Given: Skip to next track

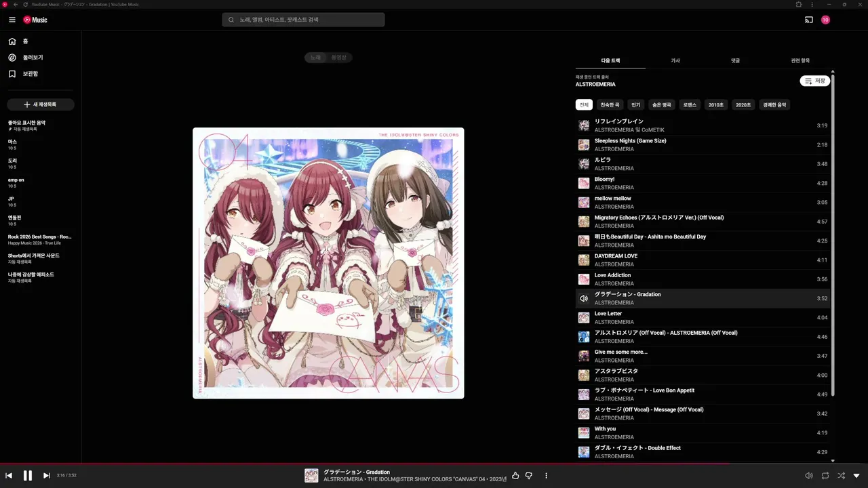Looking at the screenshot, I should coord(47,476).
